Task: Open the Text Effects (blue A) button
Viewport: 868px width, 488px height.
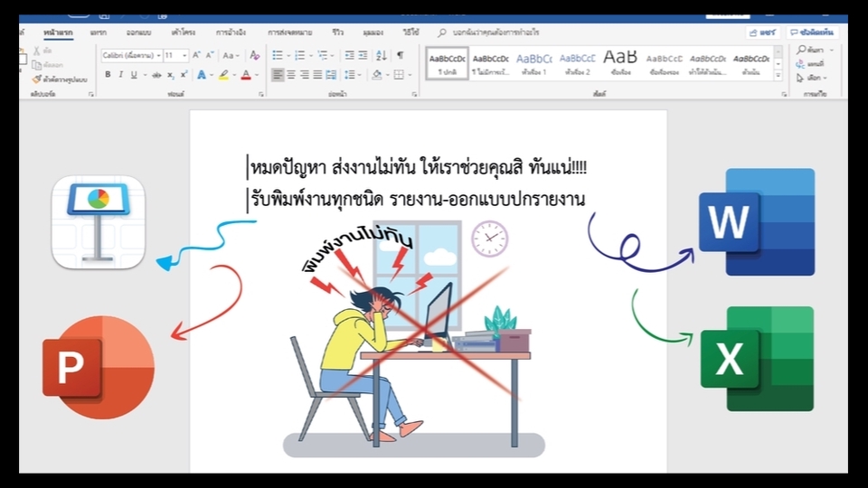Action: pos(202,75)
